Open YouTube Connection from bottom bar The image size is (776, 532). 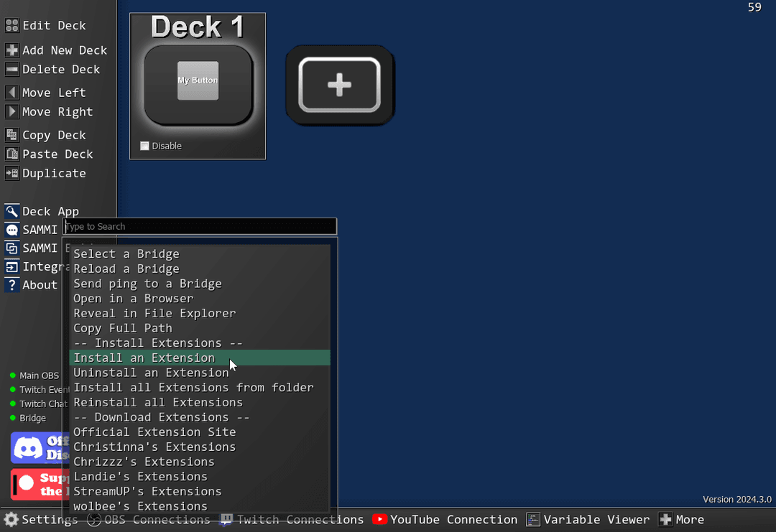445,520
